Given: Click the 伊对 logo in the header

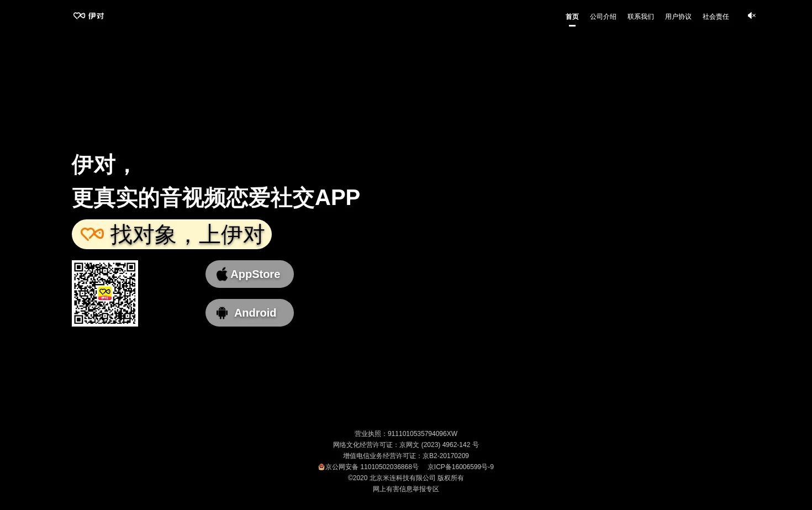Looking at the screenshot, I should point(88,16).
